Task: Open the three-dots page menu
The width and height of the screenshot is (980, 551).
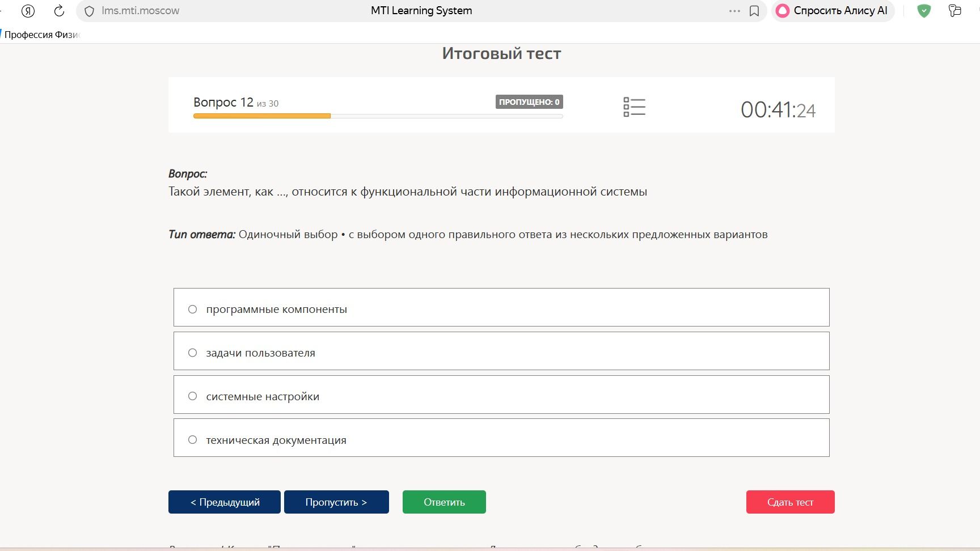Action: pos(734,11)
